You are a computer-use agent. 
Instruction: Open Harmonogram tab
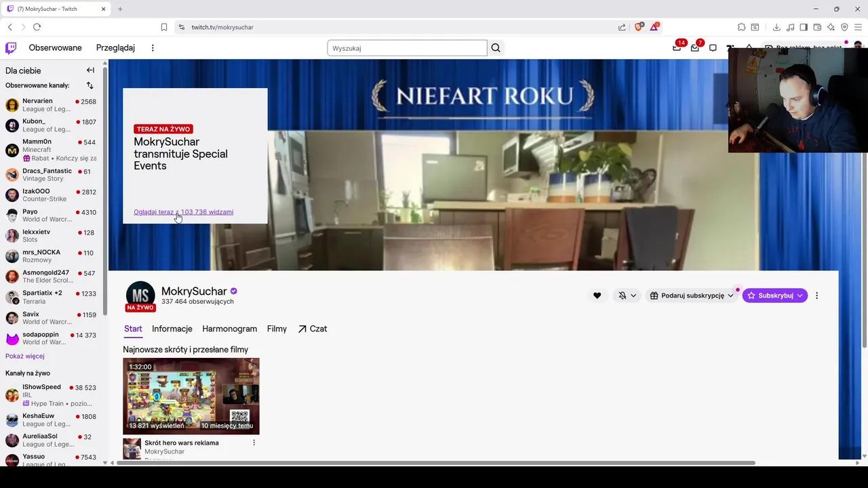pos(229,329)
